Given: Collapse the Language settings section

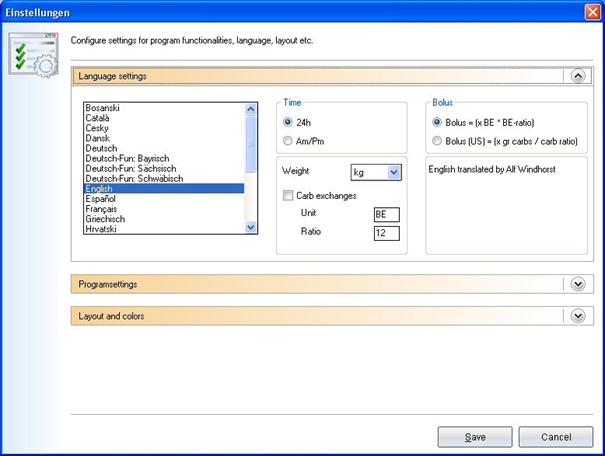Looking at the screenshot, I should (x=577, y=75).
